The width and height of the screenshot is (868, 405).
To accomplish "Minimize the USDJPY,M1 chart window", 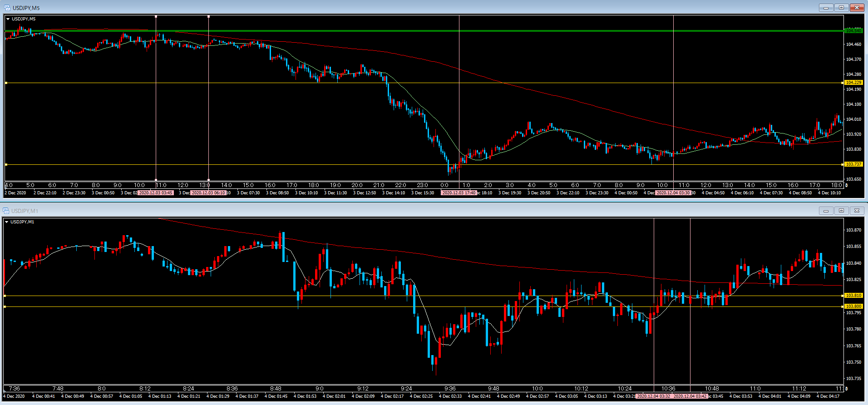I will 826,211.
